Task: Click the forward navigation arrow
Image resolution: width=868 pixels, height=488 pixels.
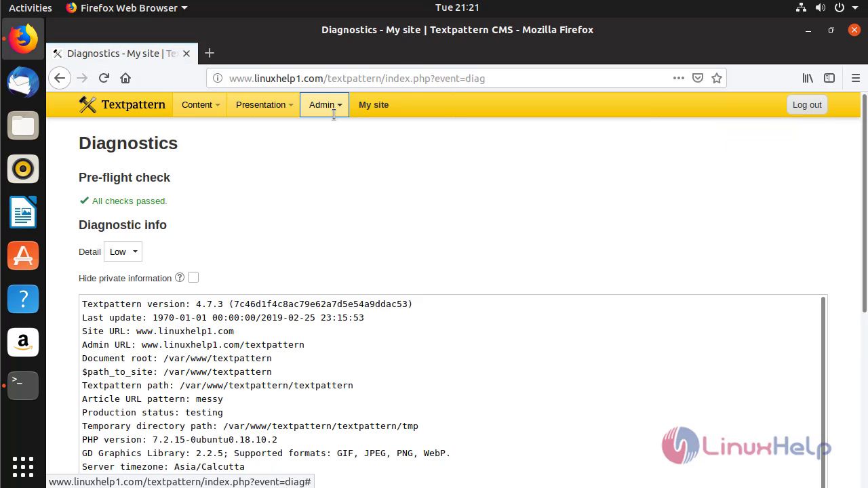Action: pos(82,78)
